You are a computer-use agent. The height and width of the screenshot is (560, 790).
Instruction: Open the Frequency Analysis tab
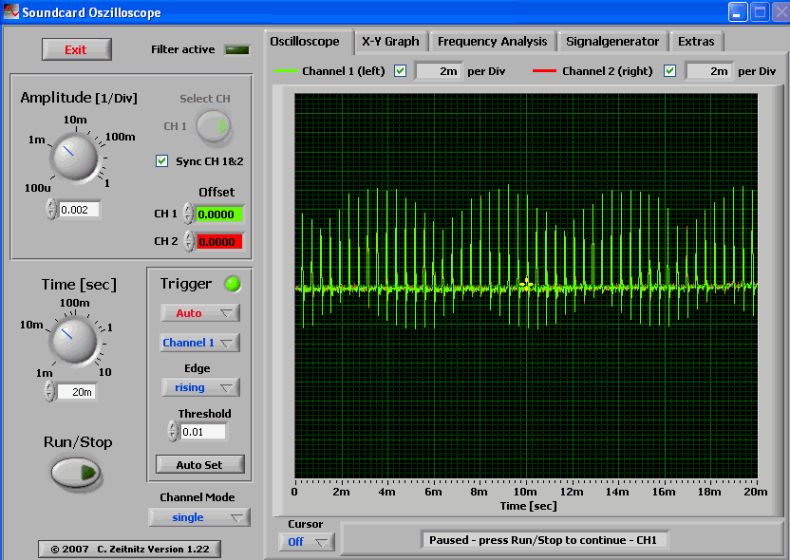(492, 41)
